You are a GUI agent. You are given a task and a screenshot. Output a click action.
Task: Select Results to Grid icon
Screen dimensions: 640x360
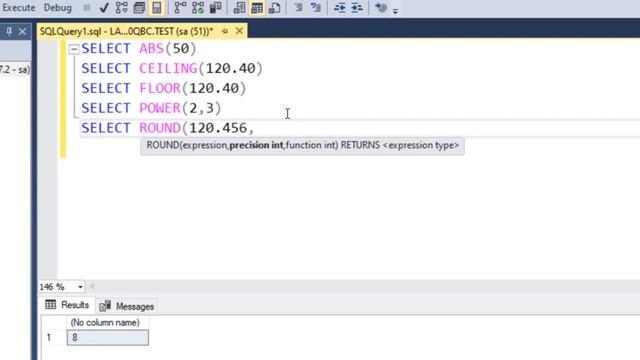[x=257, y=8]
